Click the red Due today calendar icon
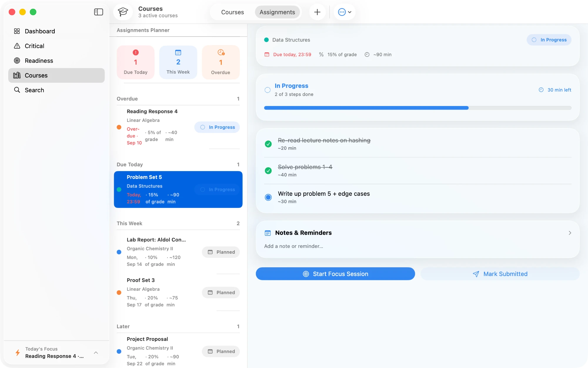This screenshot has height=368, width=588. tap(267, 54)
